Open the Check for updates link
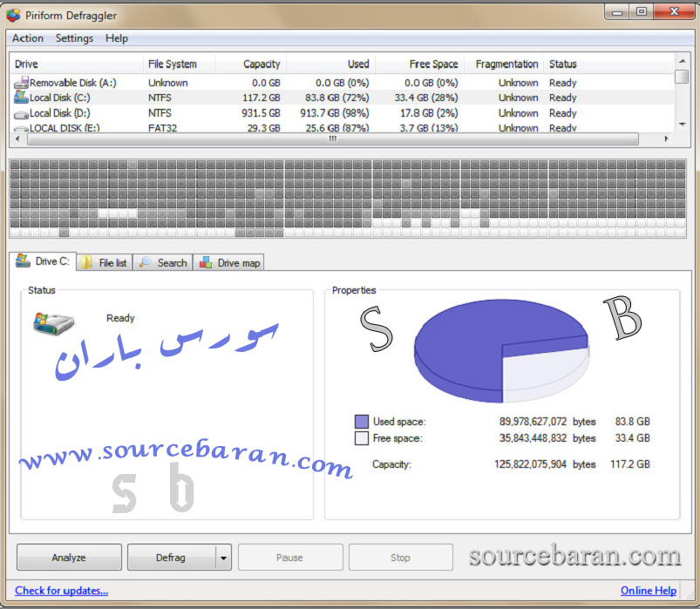The height and width of the screenshot is (609, 700). (x=62, y=590)
